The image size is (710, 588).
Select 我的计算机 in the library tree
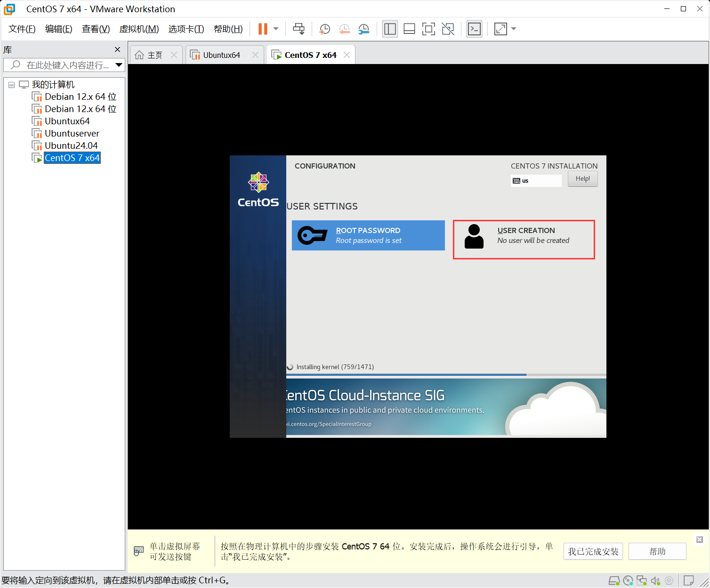pos(53,85)
